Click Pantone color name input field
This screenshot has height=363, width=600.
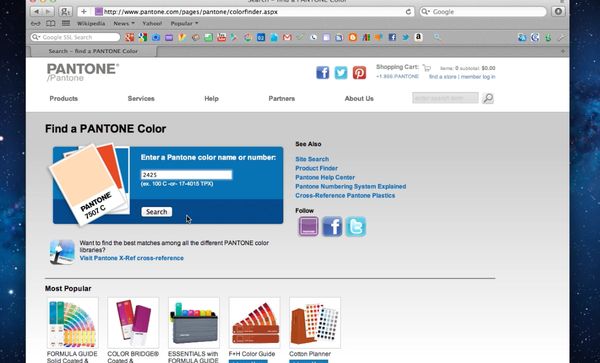click(186, 174)
